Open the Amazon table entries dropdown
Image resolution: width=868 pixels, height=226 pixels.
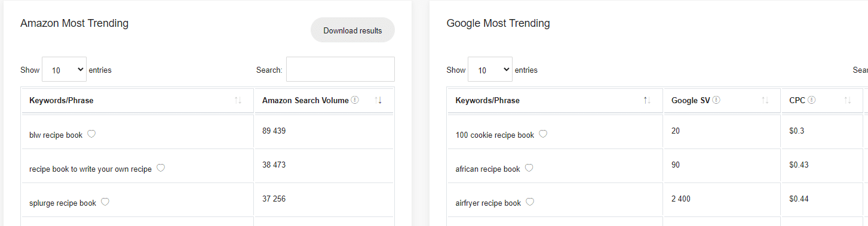coord(64,70)
